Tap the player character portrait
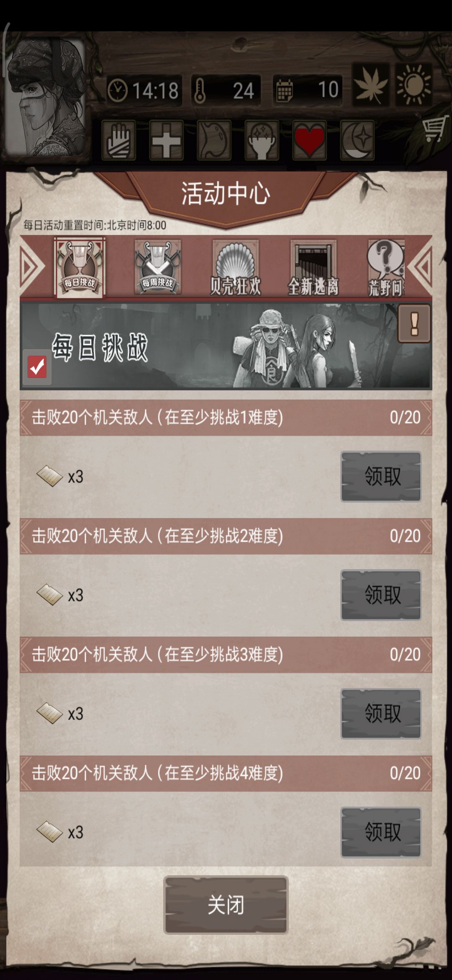Image resolution: width=452 pixels, height=980 pixels. (45, 97)
